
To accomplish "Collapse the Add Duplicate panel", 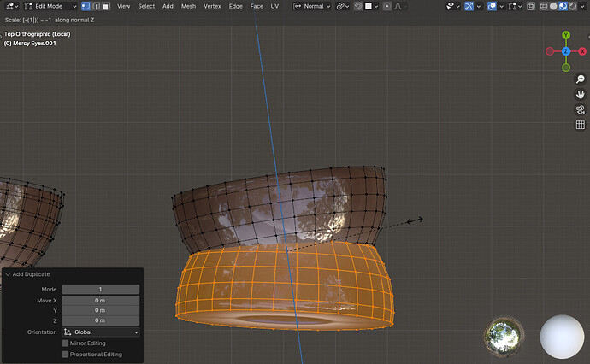I will click(x=8, y=274).
